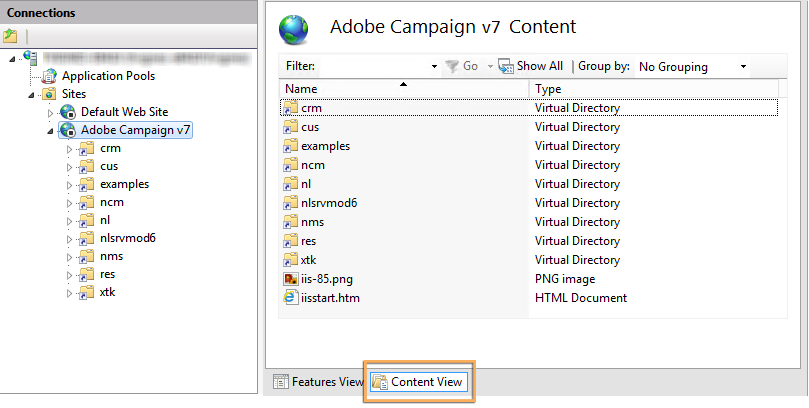This screenshot has width=809, height=408.
Task: Select Application Pools tree item
Action: click(108, 76)
